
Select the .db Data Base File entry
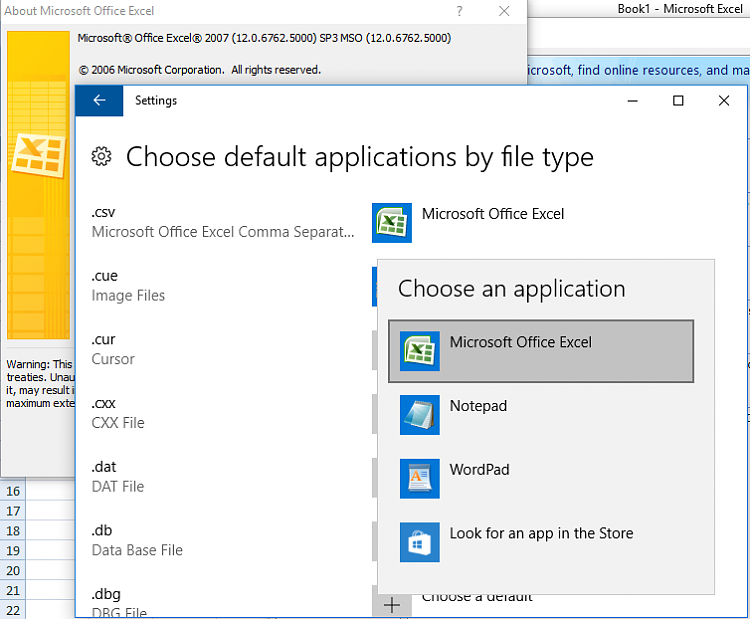coord(137,541)
